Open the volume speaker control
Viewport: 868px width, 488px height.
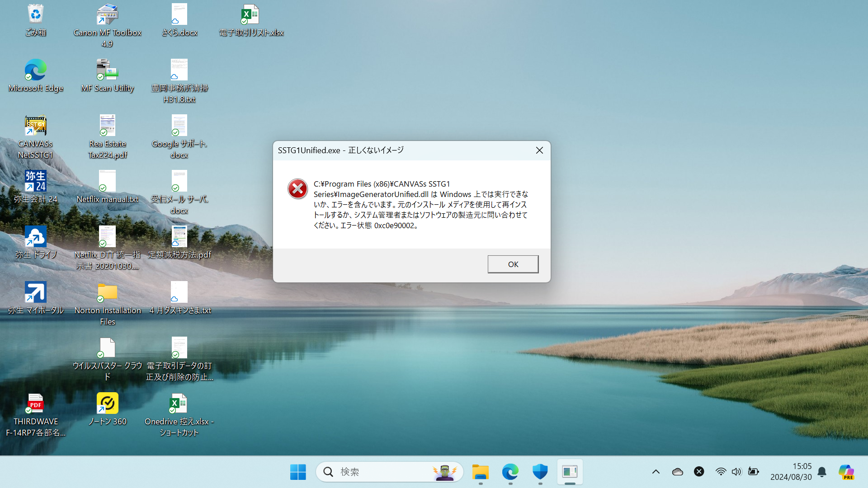(x=736, y=472)
